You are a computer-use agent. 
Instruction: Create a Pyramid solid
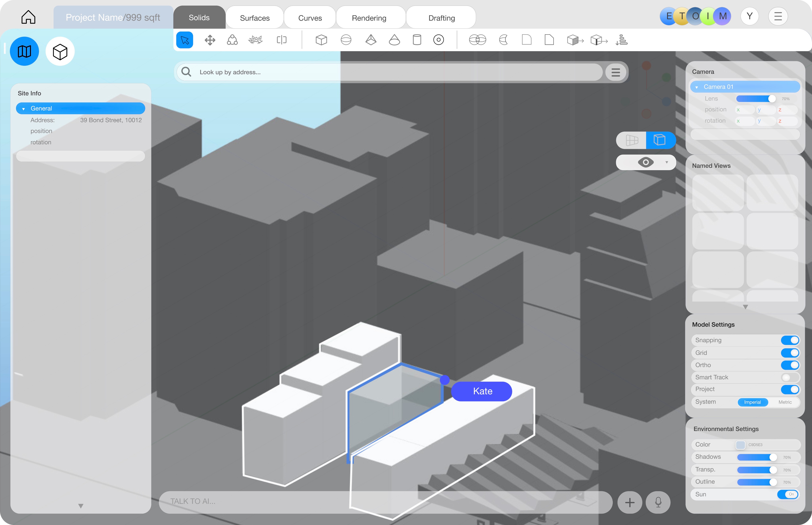371,40
